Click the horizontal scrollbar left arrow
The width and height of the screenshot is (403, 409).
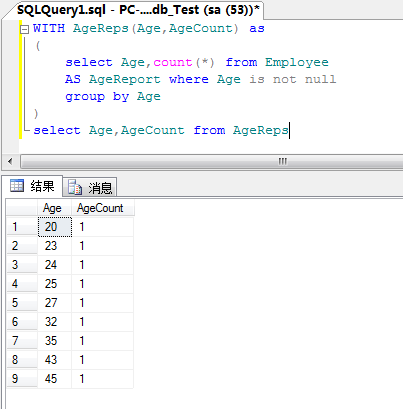point(10,161)
